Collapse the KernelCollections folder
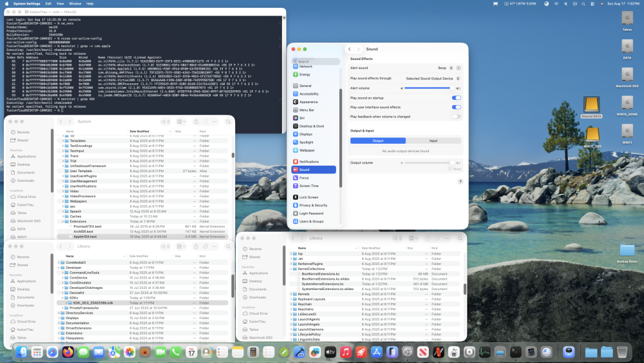The width and height of the screenshot is (644, 363). click(x=291, y=269)
